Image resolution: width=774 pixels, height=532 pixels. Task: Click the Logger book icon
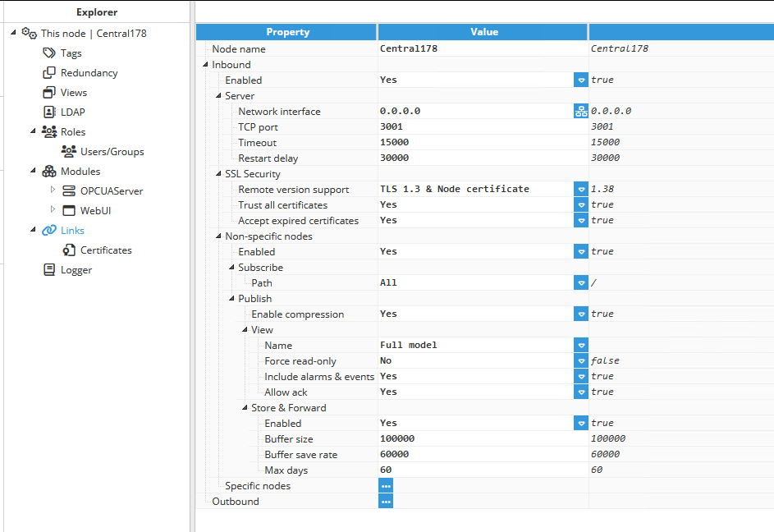[x=49, y=270]
